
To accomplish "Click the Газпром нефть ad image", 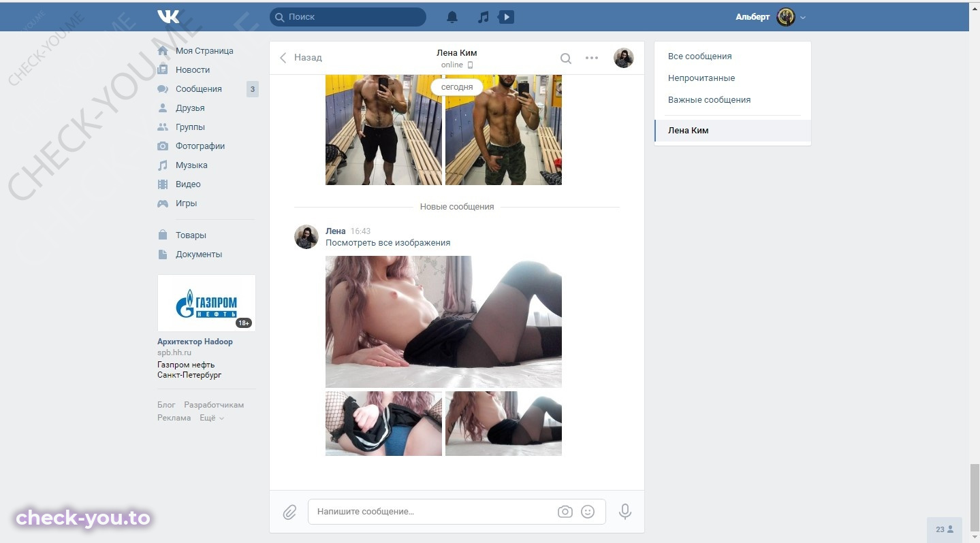I will (x=206, y=303).
